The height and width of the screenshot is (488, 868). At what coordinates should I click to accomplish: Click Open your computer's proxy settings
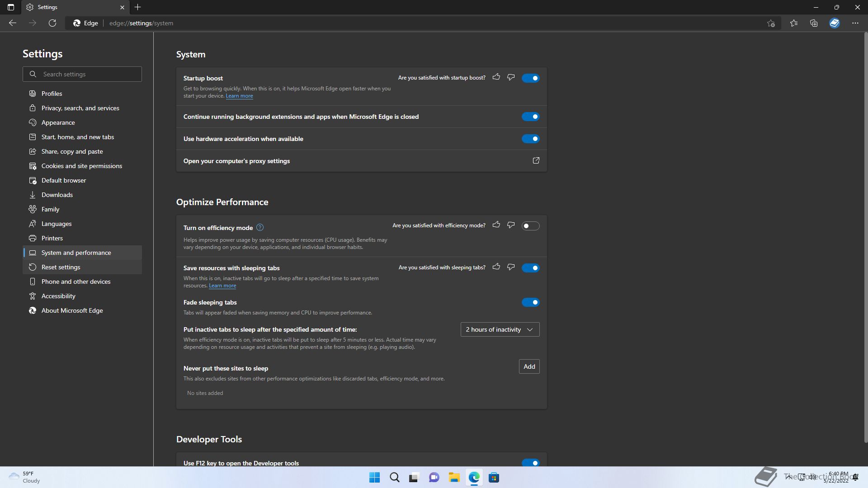(x=361, y=161)
